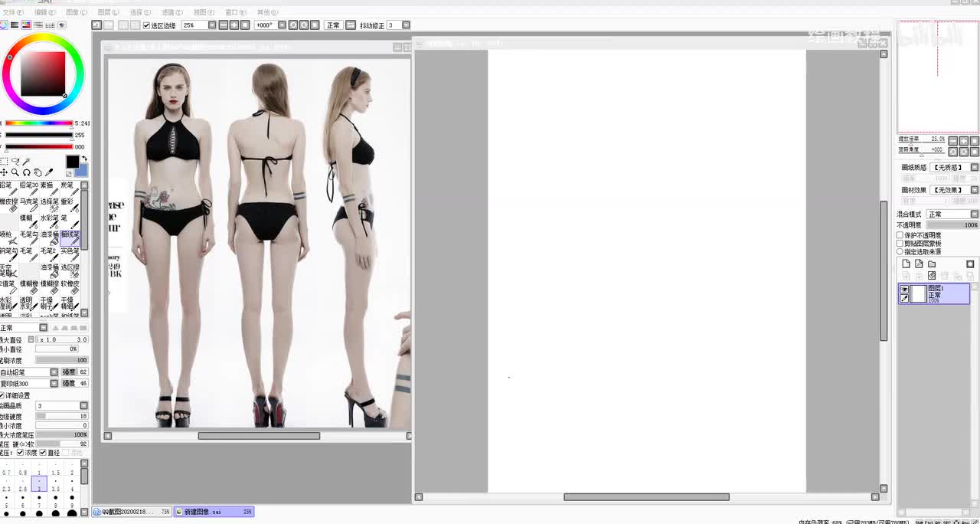Swap foreground and background colors

[x=84, y=159]
